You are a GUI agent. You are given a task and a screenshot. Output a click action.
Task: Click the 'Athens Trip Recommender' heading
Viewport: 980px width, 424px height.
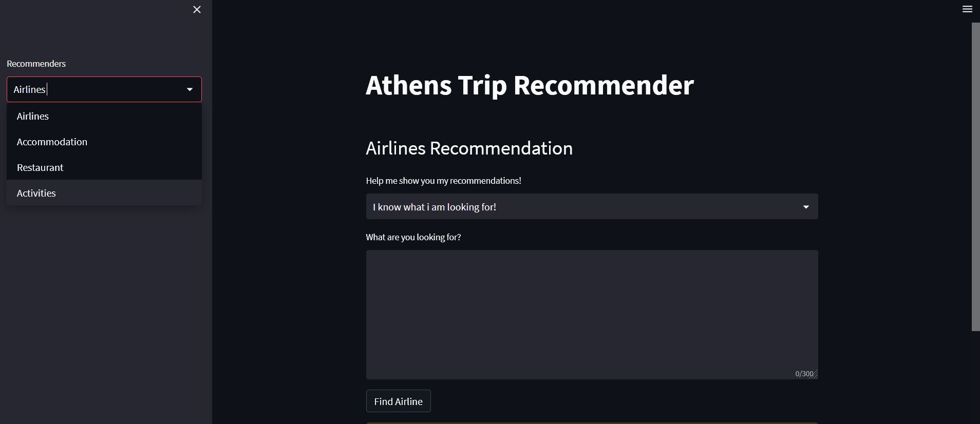pos(530,85)
